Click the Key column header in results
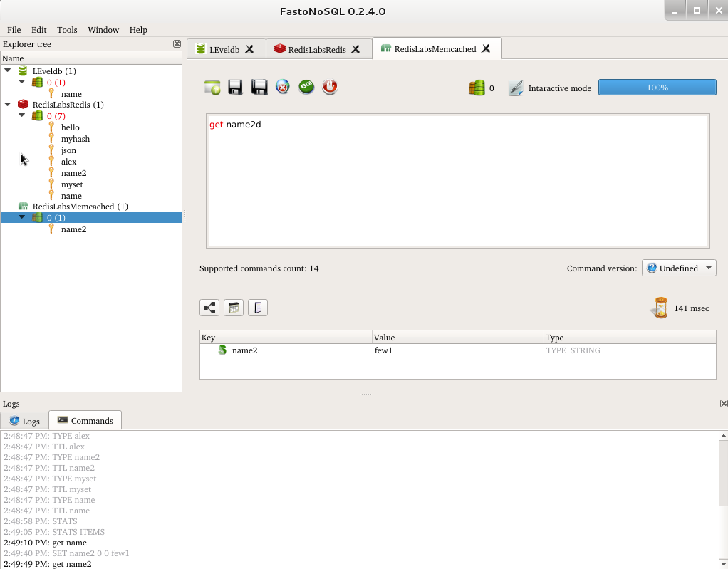728x569 pixels. (x=286, y=338)
